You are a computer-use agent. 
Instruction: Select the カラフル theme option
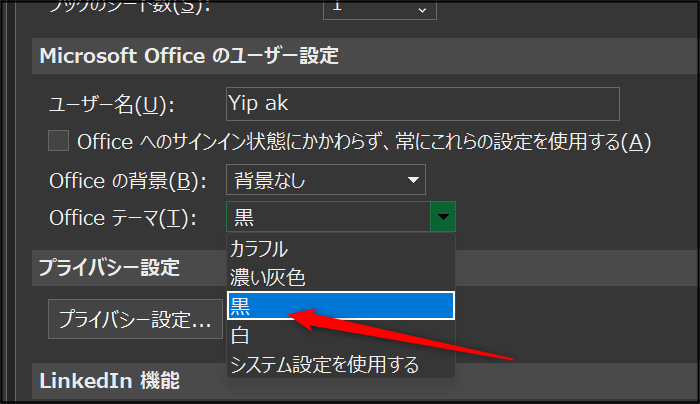point(341,249)
